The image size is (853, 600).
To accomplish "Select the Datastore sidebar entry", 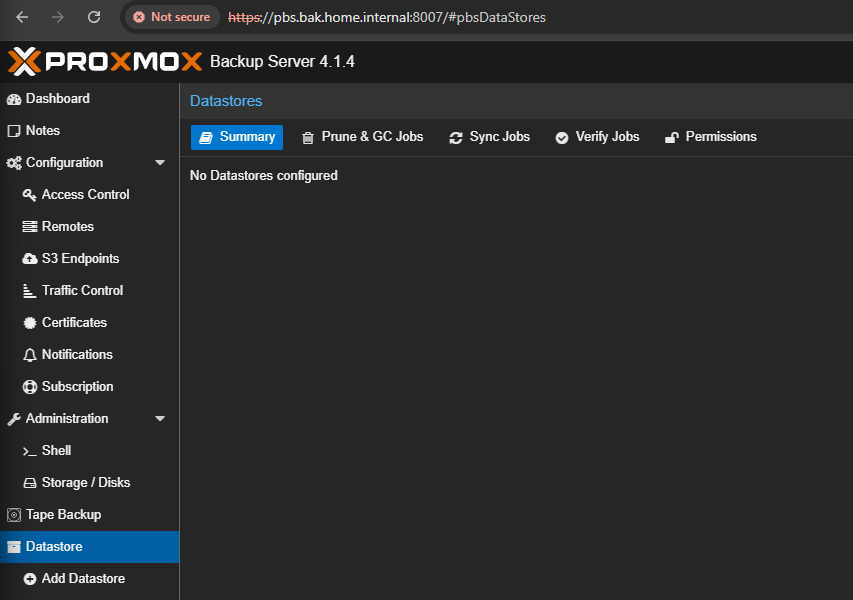I will tap(89, 547).
